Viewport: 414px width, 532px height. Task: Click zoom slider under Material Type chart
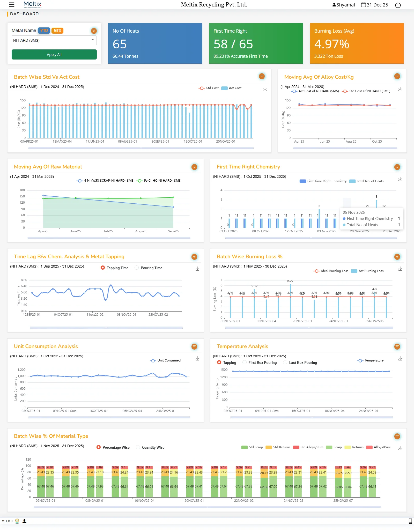[x=207, y=507]
